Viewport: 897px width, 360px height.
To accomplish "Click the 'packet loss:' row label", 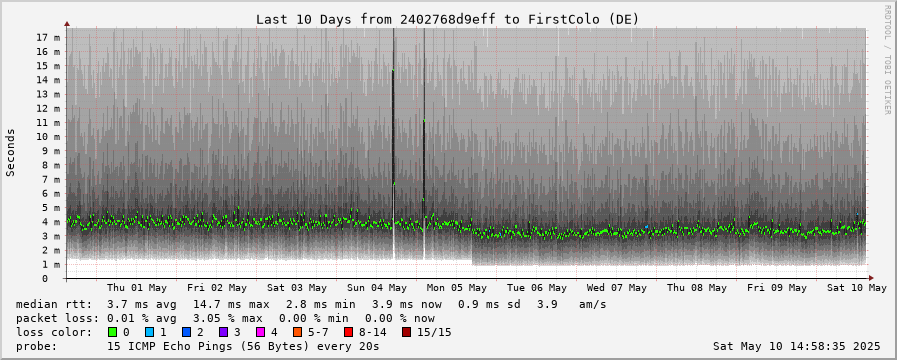I will tap(57, 318).
